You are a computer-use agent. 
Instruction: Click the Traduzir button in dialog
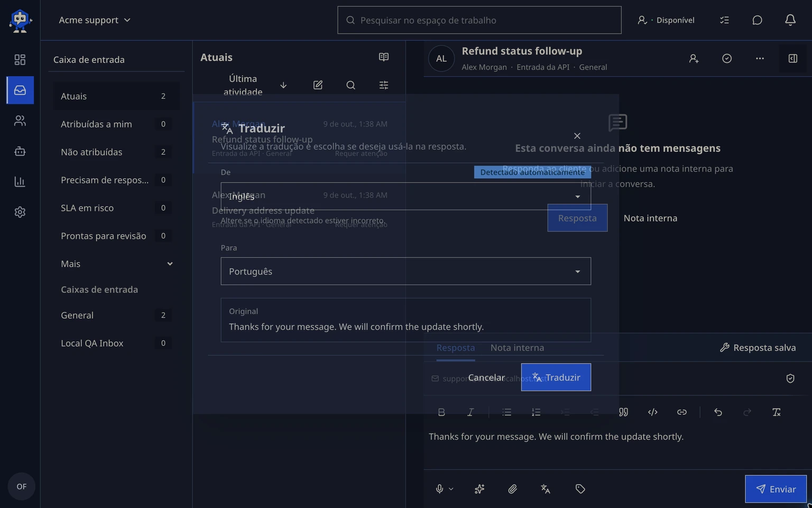pos(556,377)
